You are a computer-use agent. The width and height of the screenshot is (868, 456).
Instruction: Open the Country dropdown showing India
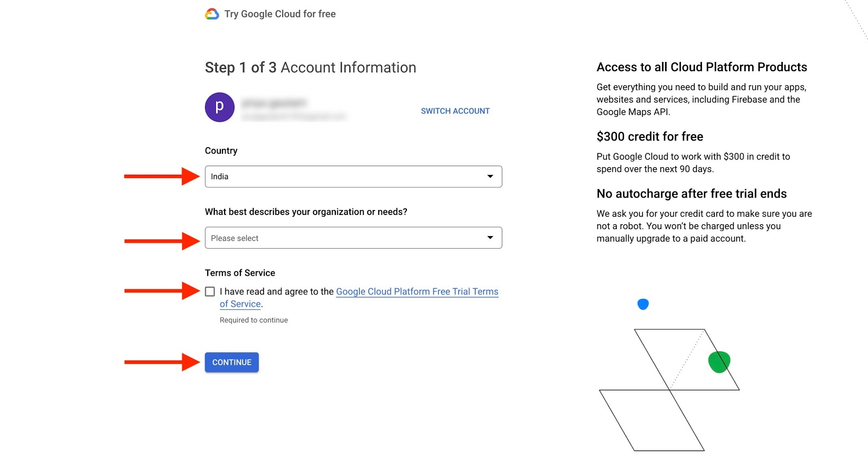(x=353, y=176)
